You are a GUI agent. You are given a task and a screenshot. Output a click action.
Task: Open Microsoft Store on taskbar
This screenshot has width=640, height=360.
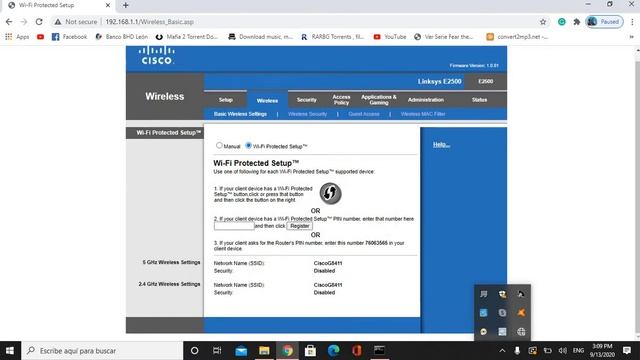click(x=310, y=351)
